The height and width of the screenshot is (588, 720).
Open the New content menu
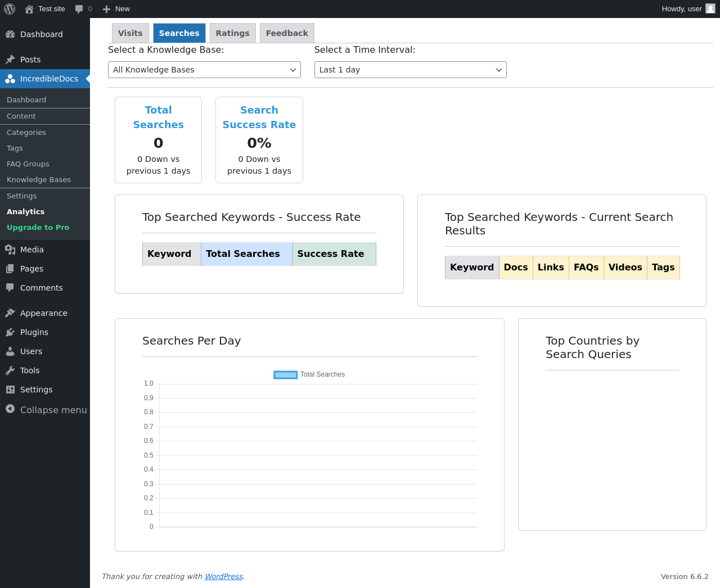(x=116, y=9)
